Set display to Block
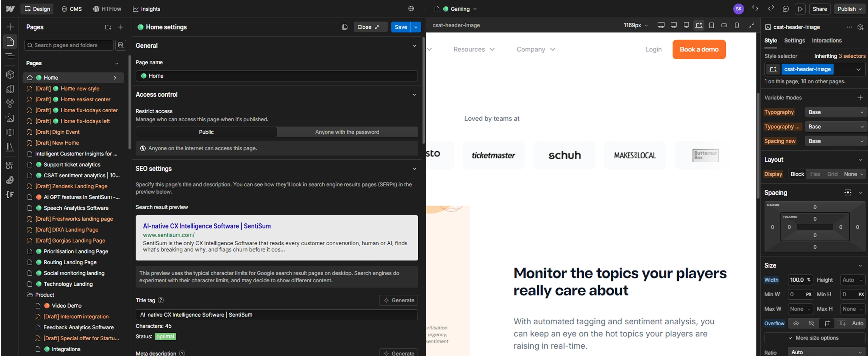Viewport: 868px width, 356px height. [797, 174]
